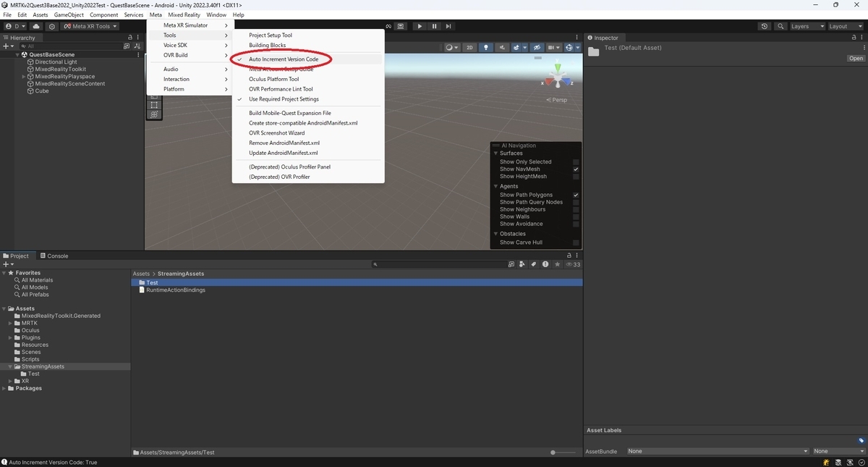Screen dimensions: 868x467
Task: Toggle scene audio mute icon
Action: coord(503,48)
